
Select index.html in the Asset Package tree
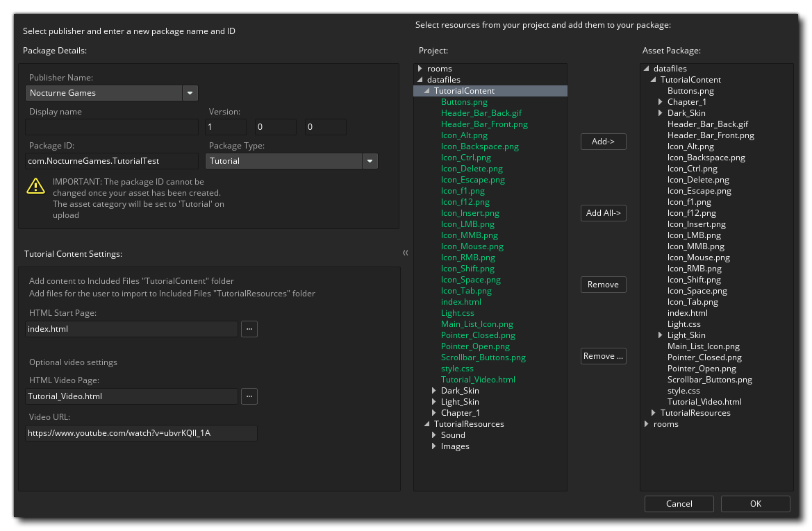pos(687,313)
